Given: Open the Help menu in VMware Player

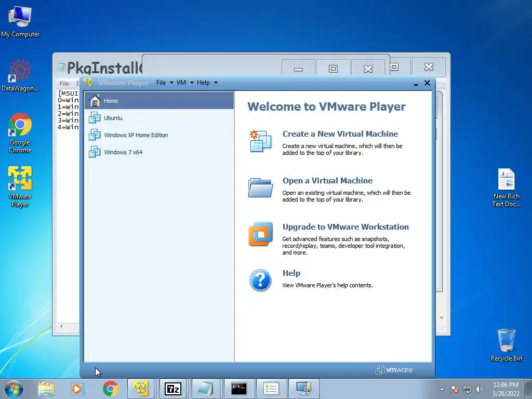Looking at the screenshot, I should pos(203,83).
